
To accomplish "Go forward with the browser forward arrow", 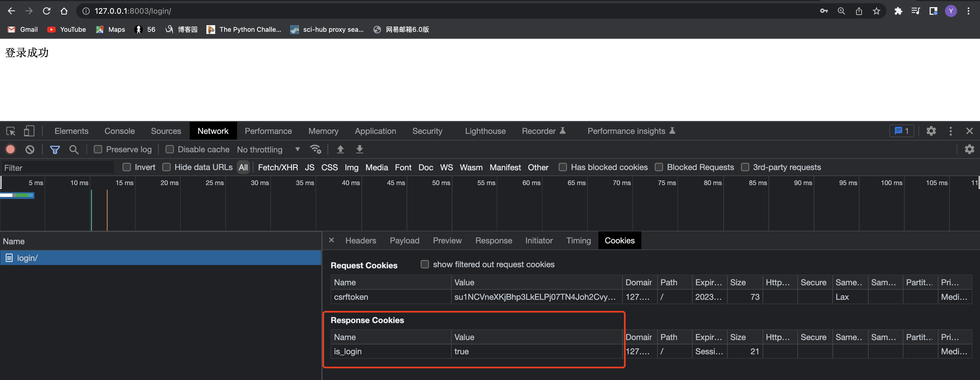I will [29, 11].
